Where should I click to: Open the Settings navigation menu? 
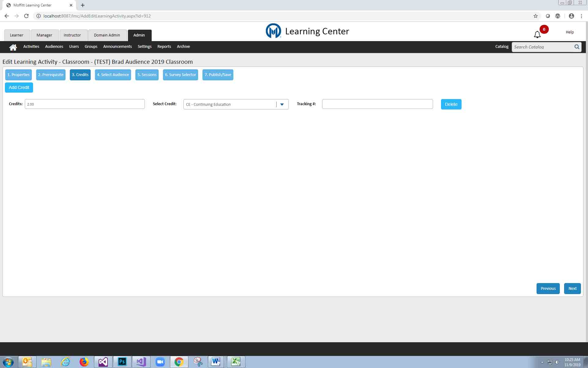point(145,47)
